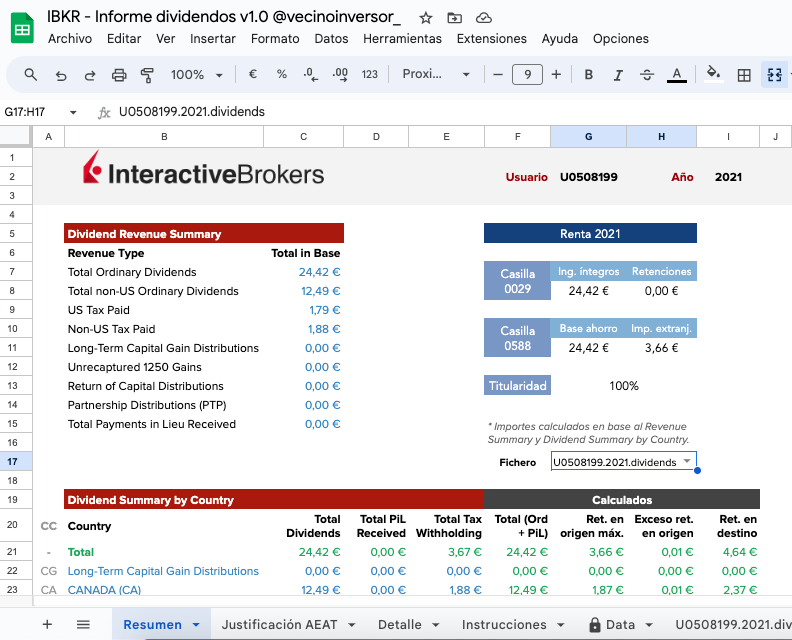Screen dimensions: 792x640
Task: Select column G header
Action: 588,136
